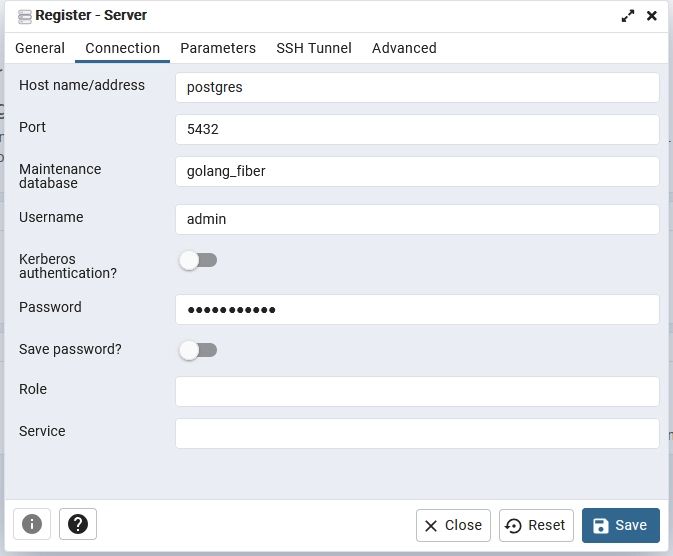This screenshot has width=673, height=556.
Task: Click the Username field with admin
Action: coord(417,219)
